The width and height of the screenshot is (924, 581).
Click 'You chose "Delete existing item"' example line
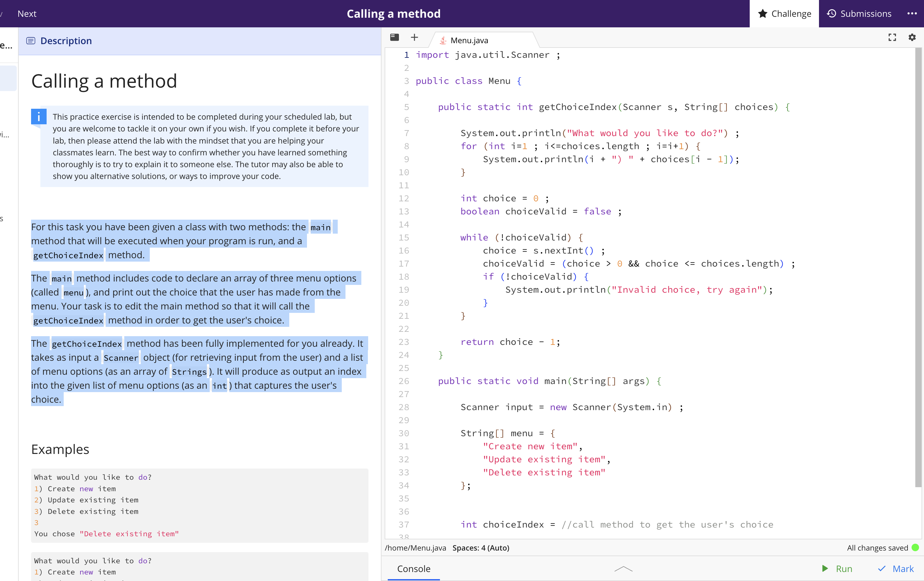[106, 533]
